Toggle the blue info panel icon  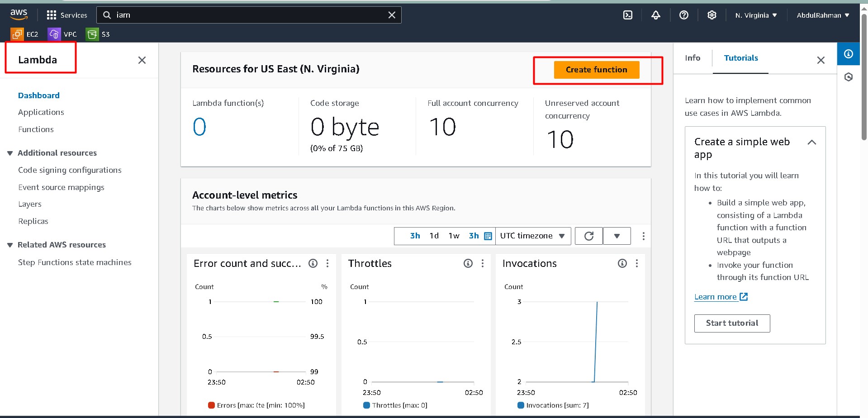point(849,54)
